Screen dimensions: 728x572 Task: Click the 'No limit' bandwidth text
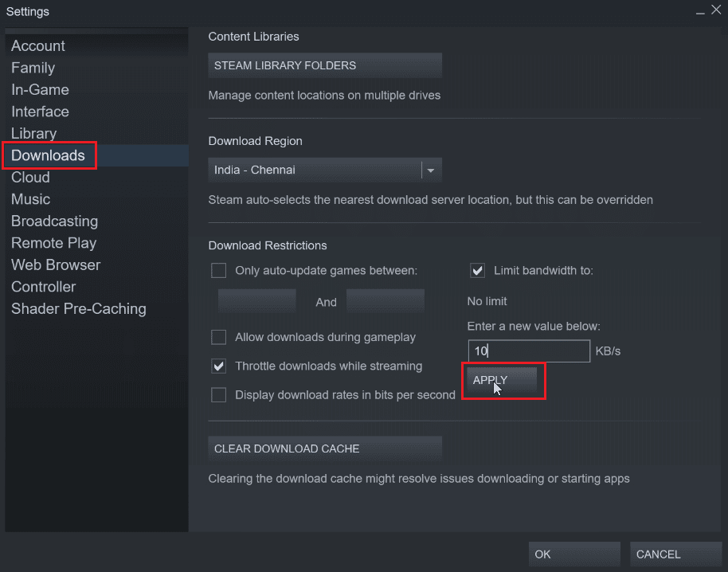pyautogui.click(x=487, y=301)
